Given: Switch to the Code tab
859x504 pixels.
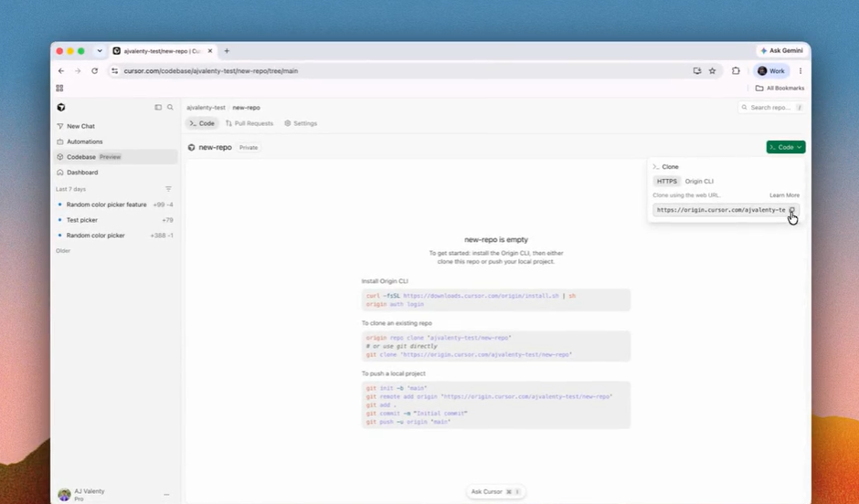Looking at the screenshot, I should [202, 123].
